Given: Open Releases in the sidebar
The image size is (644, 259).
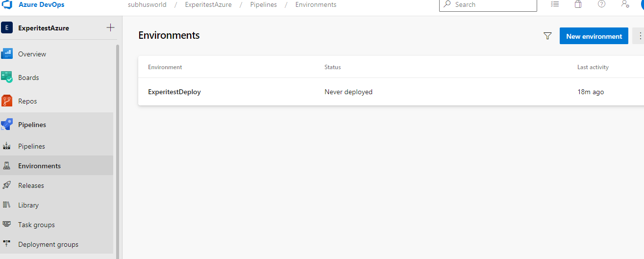Looking at the screenshot, I should pos(56,185).
